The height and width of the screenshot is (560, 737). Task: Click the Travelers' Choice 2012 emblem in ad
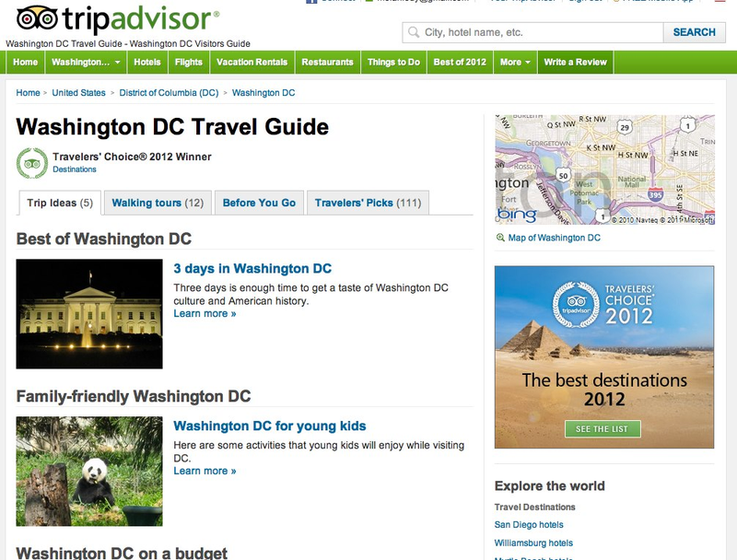(x=576, y=305)
